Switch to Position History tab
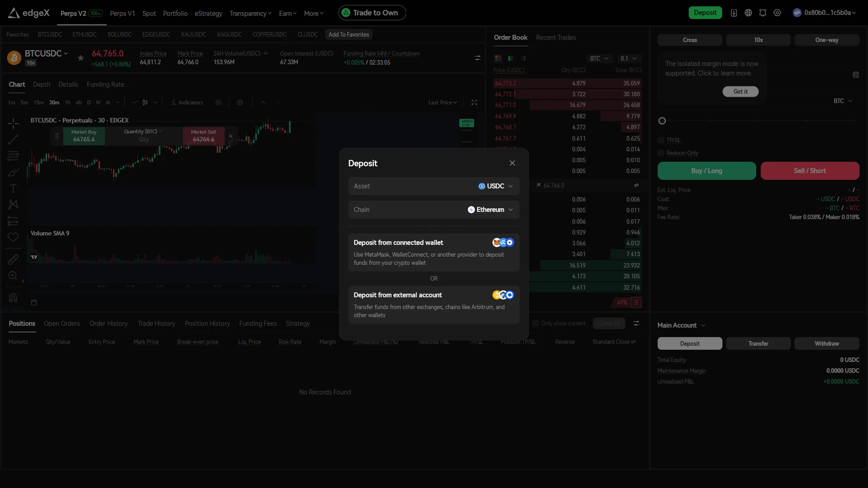The height and width of the screenshot is (488, 868). pos(207,324)
